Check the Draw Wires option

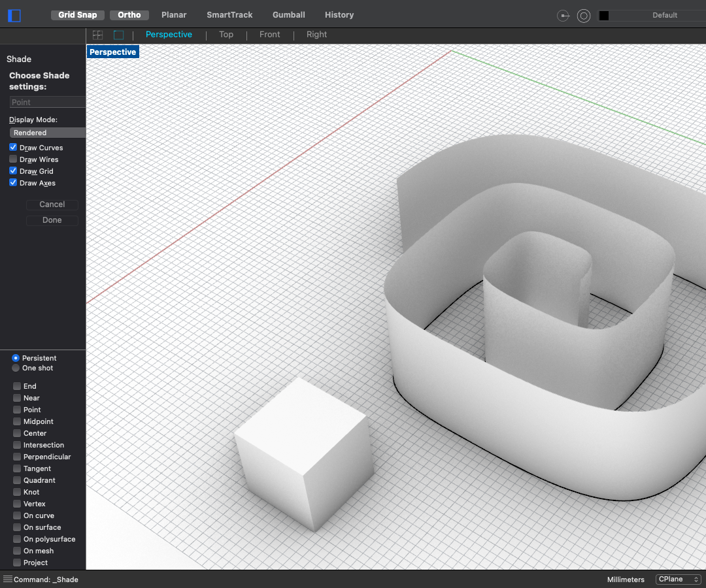click(x=12, y=159)
